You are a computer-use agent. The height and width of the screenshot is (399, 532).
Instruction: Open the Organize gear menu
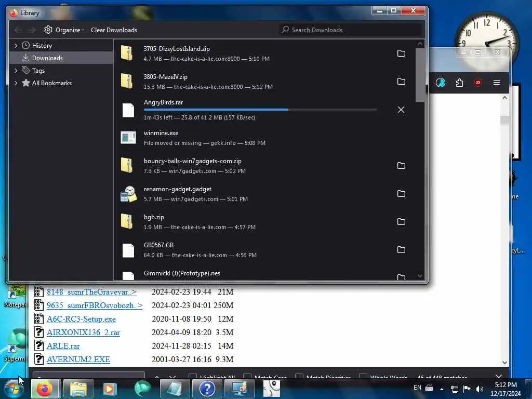point(64,30)
